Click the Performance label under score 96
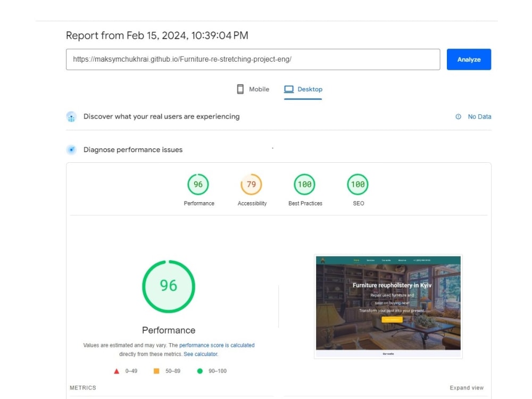Image resolution: width=532 pixels, height=399 pixels. (x=199, y=203)
